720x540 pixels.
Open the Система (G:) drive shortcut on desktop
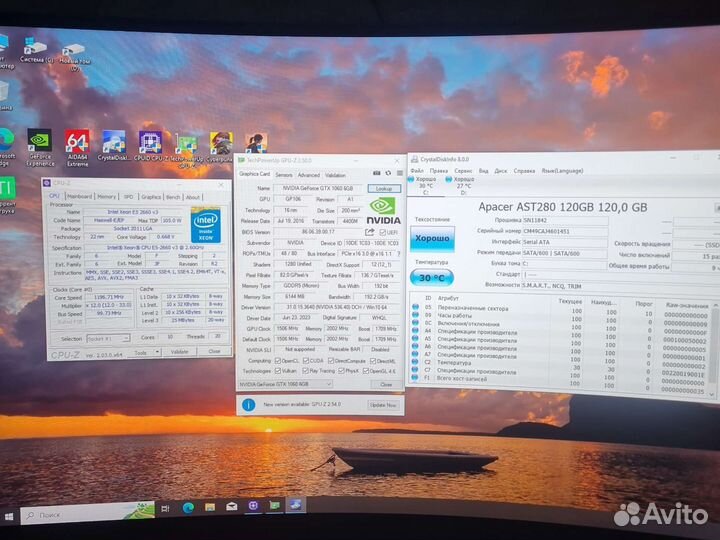36,51
